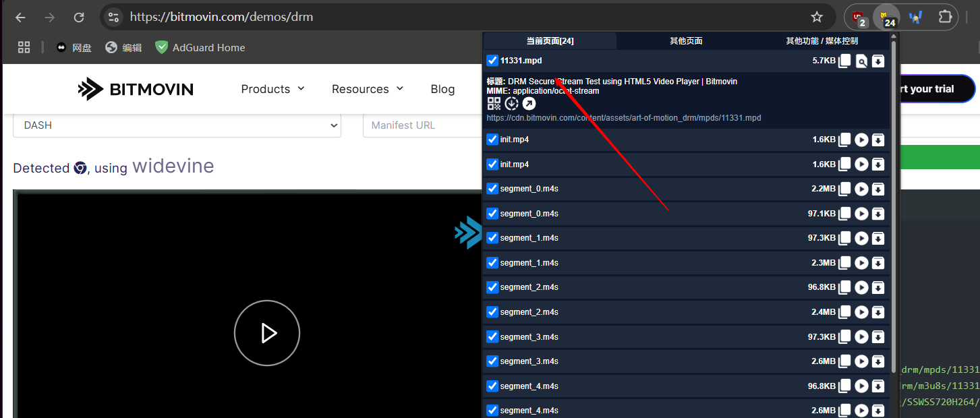Image resolution: width=980 pixels, height=418 pixels.
Task: Uncheck the 97.3KB segment_1.m4s checkbox
Action: coord(492,238)
